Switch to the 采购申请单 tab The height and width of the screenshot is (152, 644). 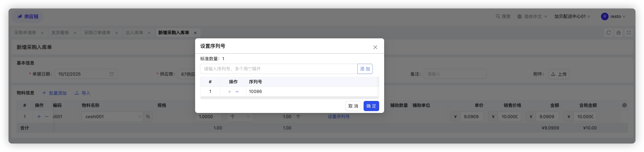(x=25, y=33)
